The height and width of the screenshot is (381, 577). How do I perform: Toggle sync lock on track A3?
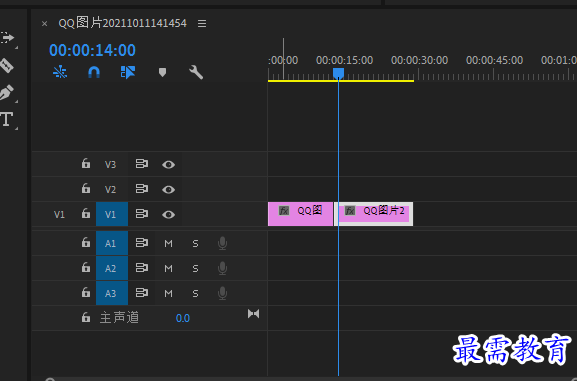pyautogui.click(x=142, y=293)
